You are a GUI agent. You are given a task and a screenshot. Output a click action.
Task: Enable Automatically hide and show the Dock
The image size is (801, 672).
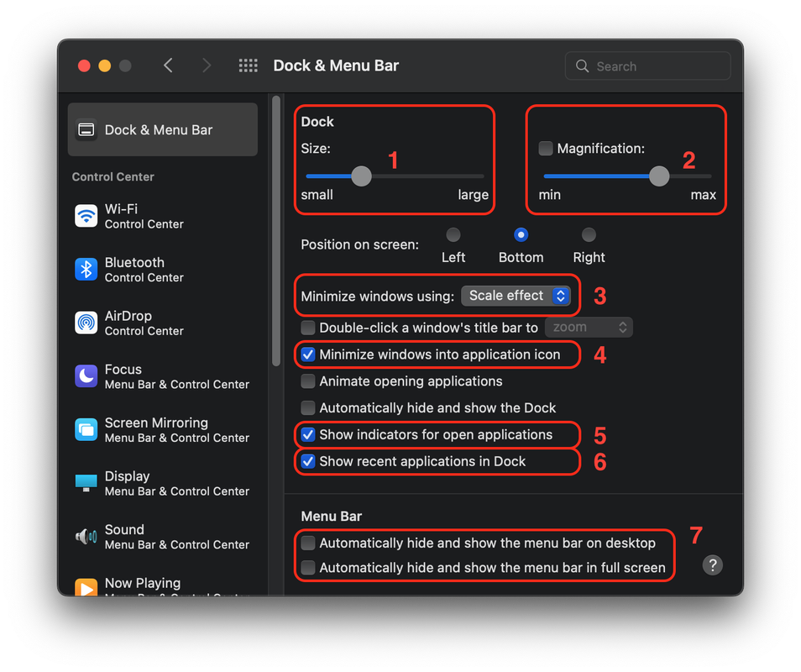pos(308,407)
